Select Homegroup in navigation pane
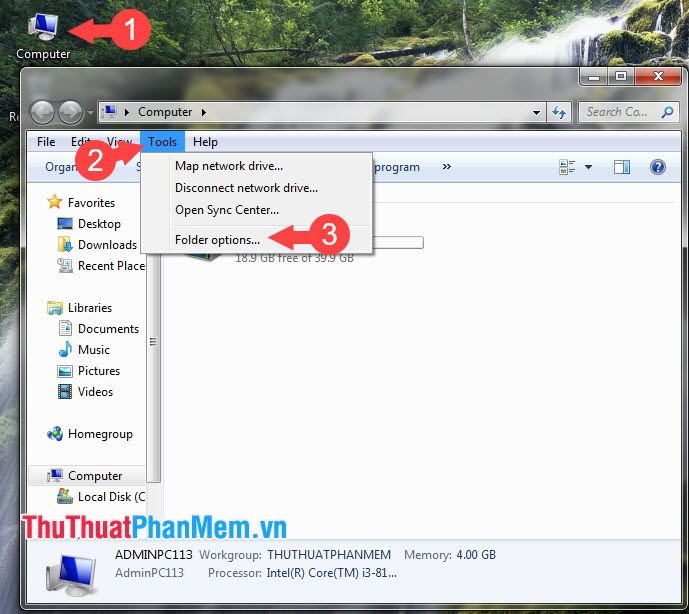The width and height of the screenshot is (689, 614). [x=100, y=434]
